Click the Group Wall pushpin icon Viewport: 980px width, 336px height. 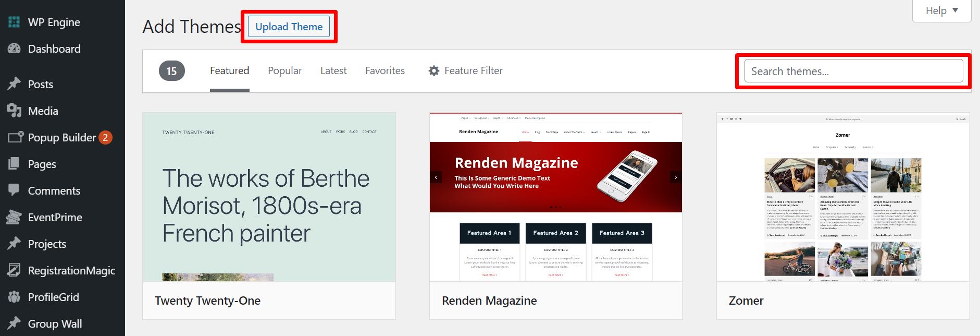point(14,323)
